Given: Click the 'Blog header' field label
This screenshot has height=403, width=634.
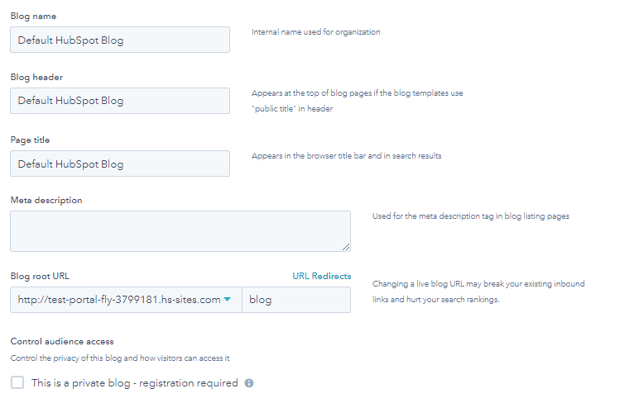Looking at the screenshot, I should tap(36, 77).
